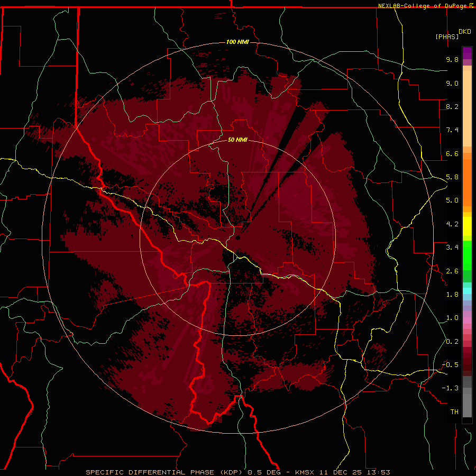Click the orange color band of legend
Image resolution: width=476 pixels, height=476 pixels.
pos(467,182)
